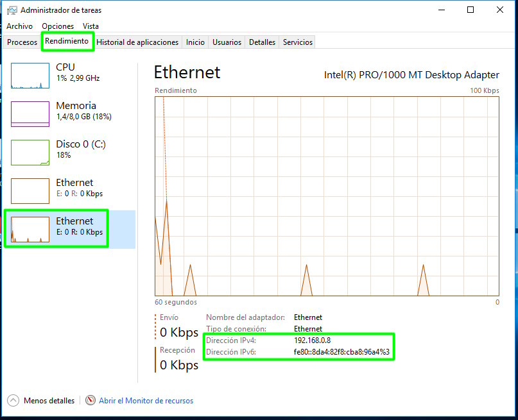Open the Archivo menu

(x=19, y=26)
